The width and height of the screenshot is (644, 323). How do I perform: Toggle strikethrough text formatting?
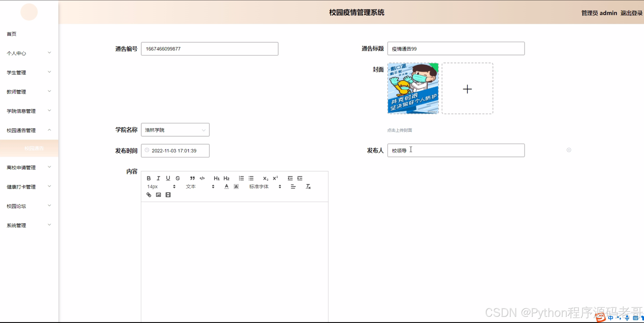coord(178,178)
